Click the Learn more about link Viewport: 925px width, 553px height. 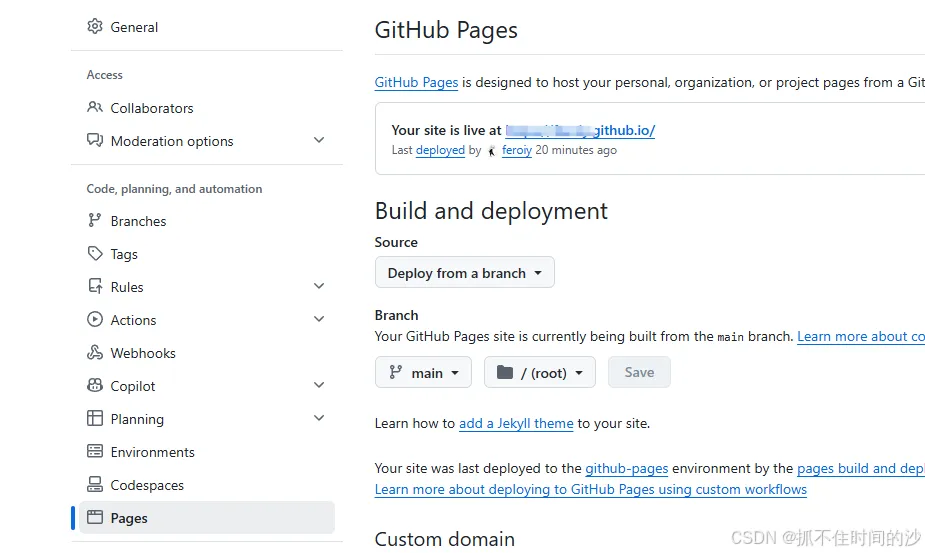861,336
